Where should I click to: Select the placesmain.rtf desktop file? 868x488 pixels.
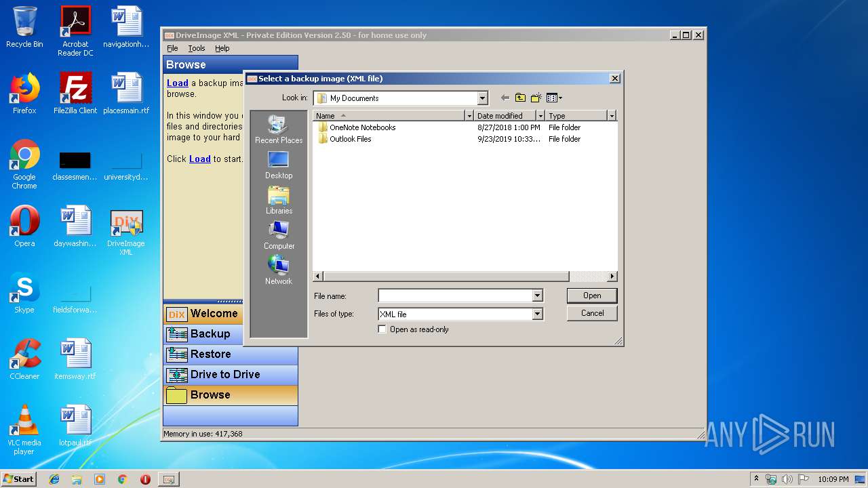[126, 94]
